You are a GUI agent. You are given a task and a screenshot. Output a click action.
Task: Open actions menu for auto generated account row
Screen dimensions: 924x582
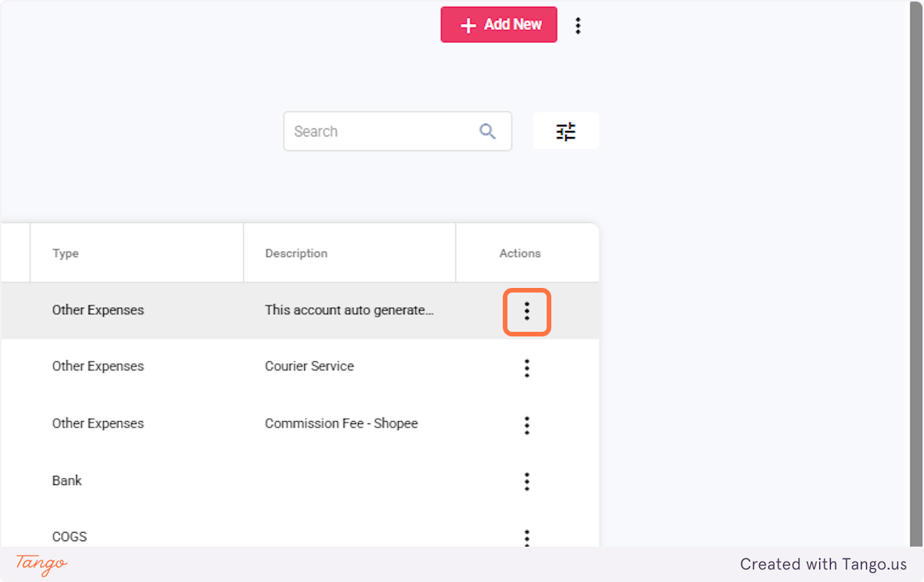527,311
